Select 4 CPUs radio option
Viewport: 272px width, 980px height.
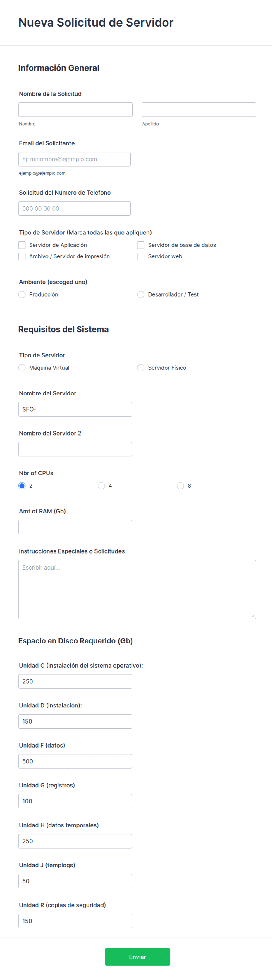101,486
